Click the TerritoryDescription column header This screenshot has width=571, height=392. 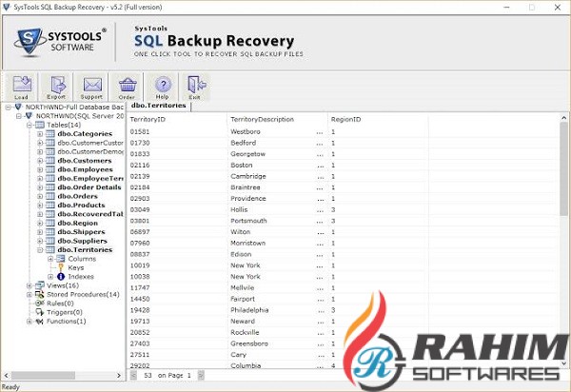(277, 119)
